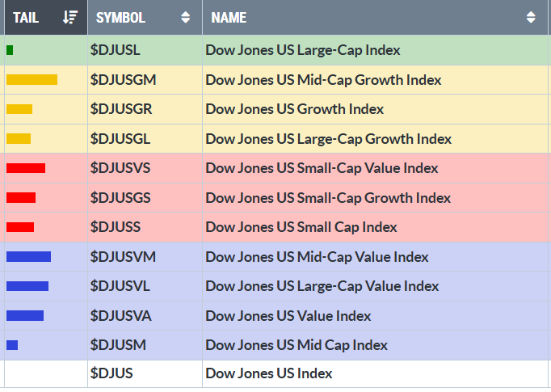Click the red tail bar for $DJUSVS

[26, 168]
